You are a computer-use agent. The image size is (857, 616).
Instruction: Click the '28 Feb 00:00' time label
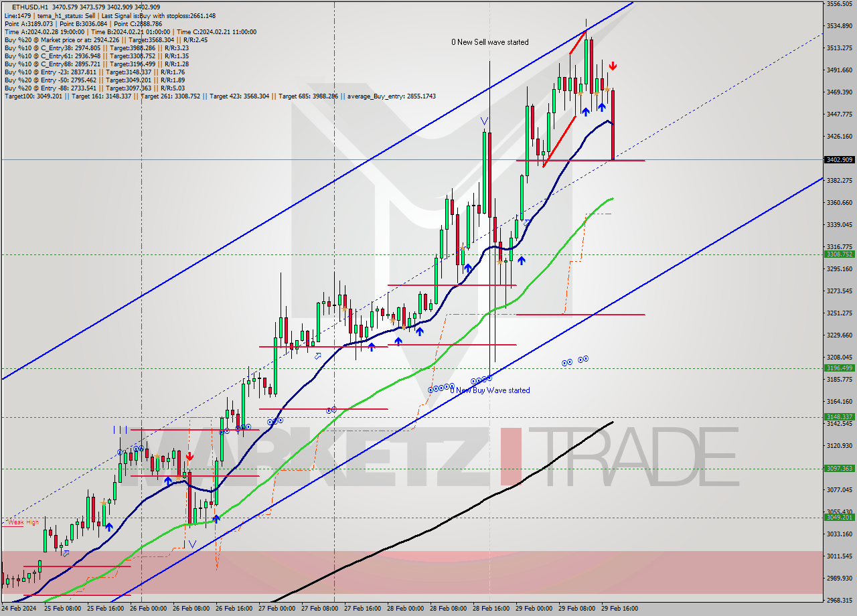click(x=405, y=609)
